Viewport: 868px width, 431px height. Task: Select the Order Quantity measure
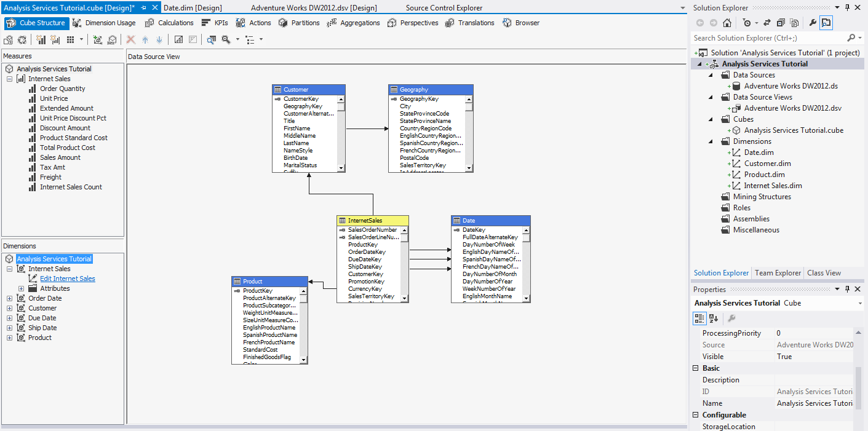click(x=63, y=89)
